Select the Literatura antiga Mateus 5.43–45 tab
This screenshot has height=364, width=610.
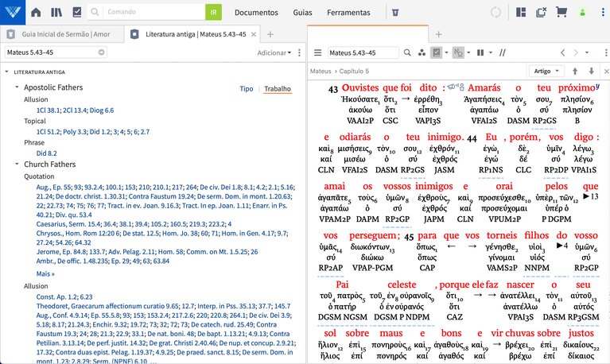click(191, 34)
